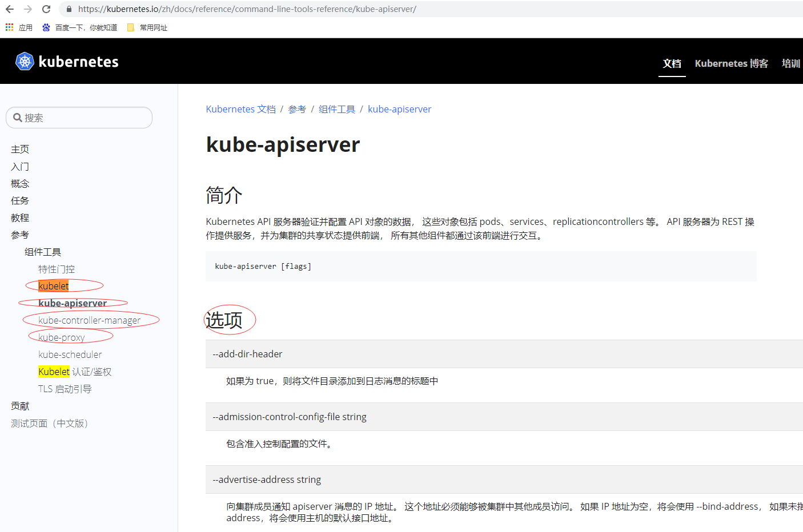Click the 简介 heading
This screenshot has width=803, height=532.
(x=224, y=195)
